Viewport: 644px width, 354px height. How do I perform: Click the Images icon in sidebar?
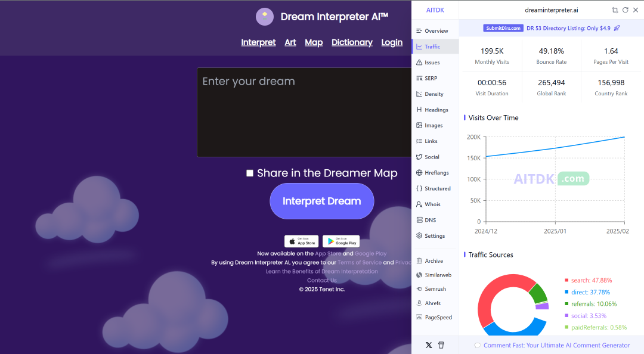point(419,125)
